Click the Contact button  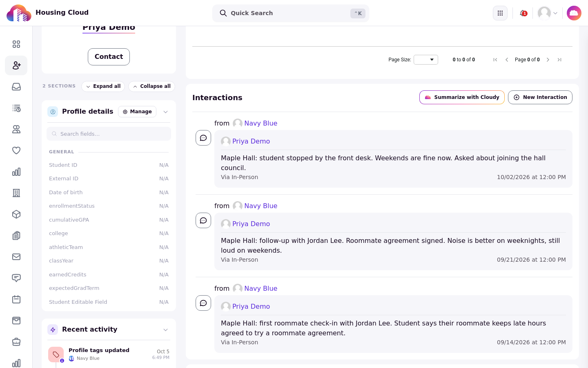click(x=109, y=57)
